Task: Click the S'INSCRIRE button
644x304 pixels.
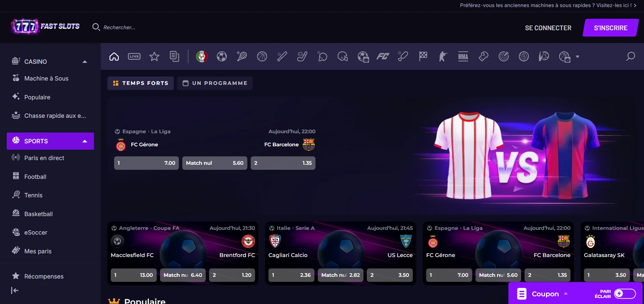Action: [610, 28]
